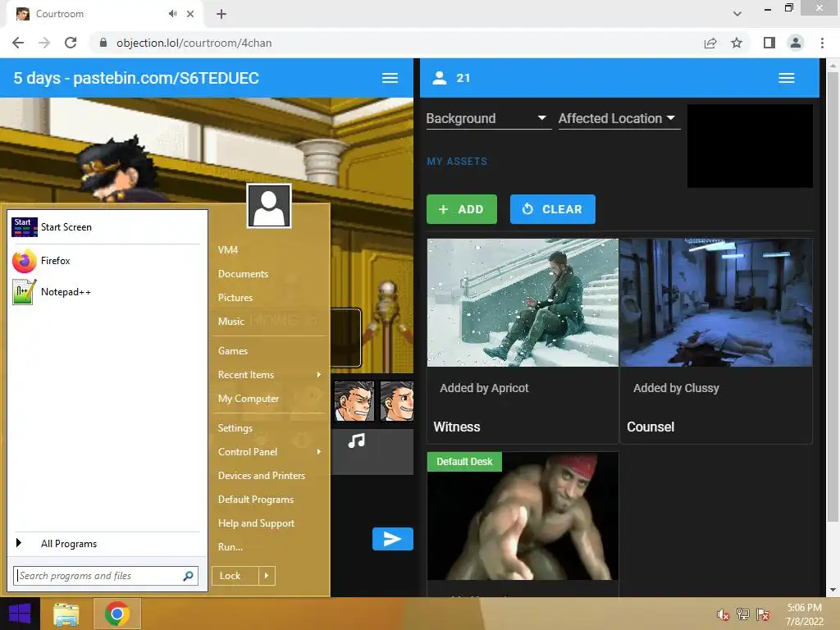The image size is (840, 630).
Task: Click the browser address bar URL
Action: click(194, 43)
